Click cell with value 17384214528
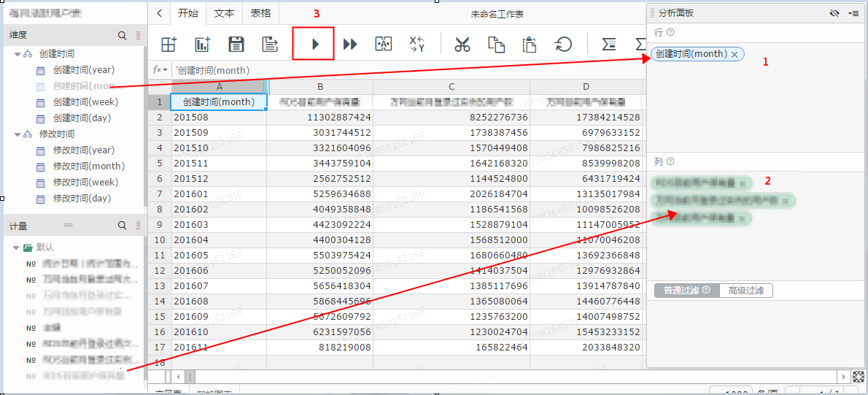This screenshot has height=395, width=868. coord(586,118)
